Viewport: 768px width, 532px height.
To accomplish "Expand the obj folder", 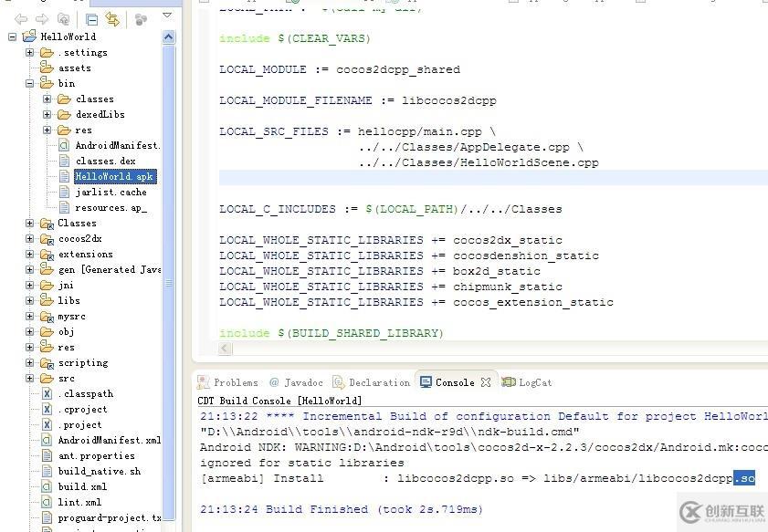I will (x=30, y=332).
